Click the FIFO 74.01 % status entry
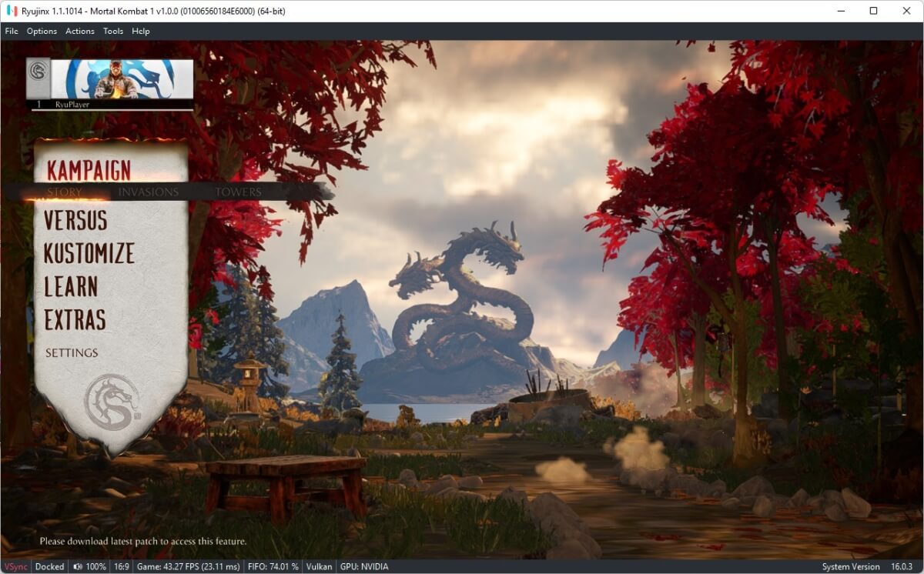The image size is (924, 574). (x=273, y=566)
